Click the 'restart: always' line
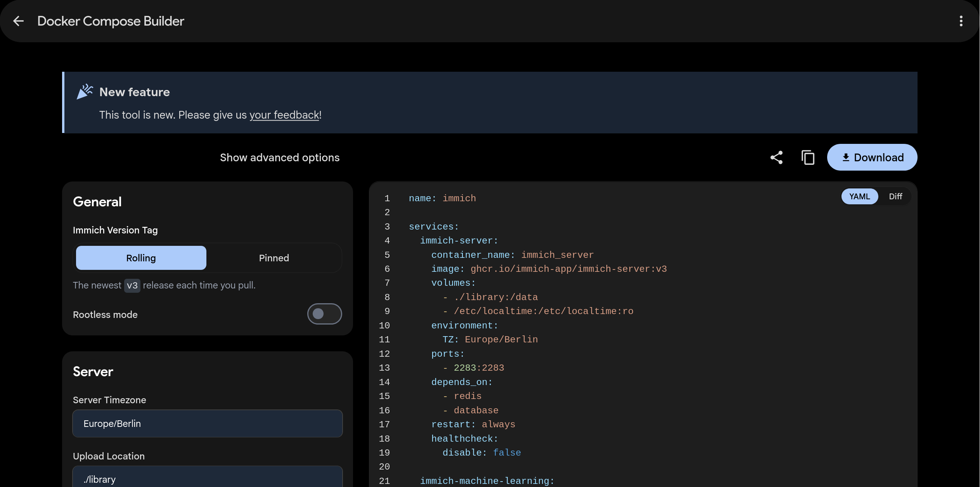The image size is (980, 487). tap(473, 424)
